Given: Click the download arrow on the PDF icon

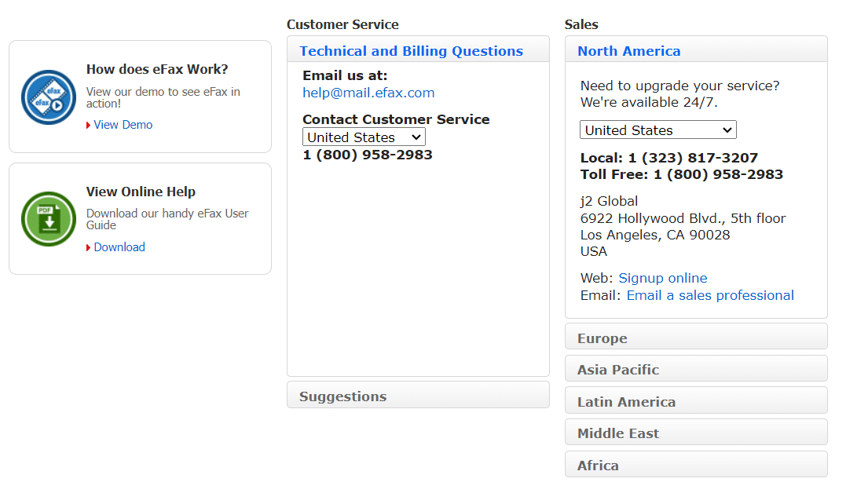Looking at the screenshot, I should point(48,222).
